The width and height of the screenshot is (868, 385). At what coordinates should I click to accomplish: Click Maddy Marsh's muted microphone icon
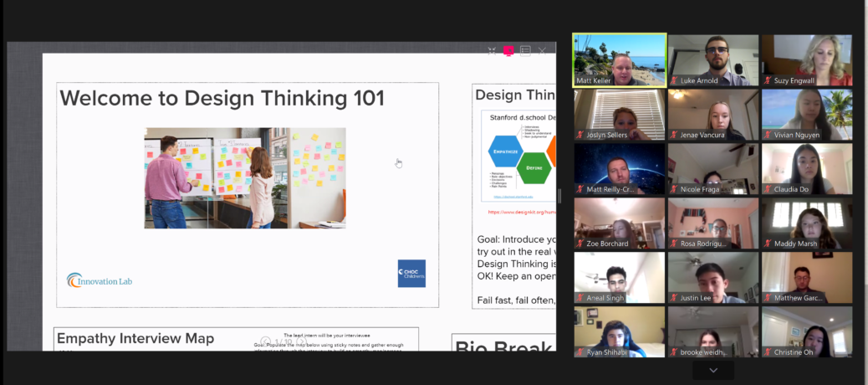coord(768,244)
